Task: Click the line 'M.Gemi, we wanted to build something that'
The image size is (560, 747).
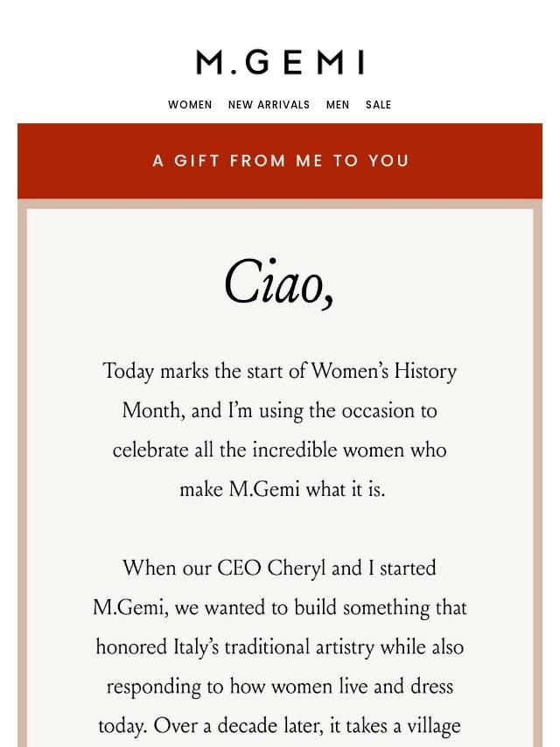Action: point(279,608)
